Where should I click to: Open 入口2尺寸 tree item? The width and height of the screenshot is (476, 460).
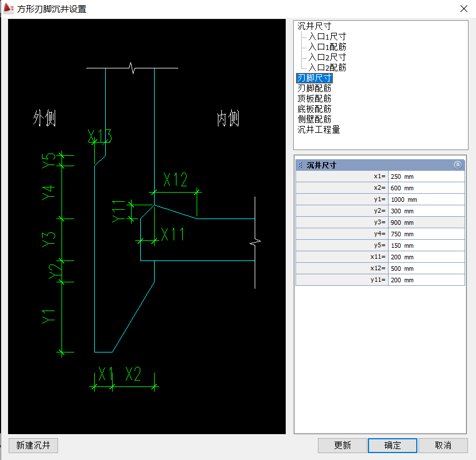(x=327, y=57)
